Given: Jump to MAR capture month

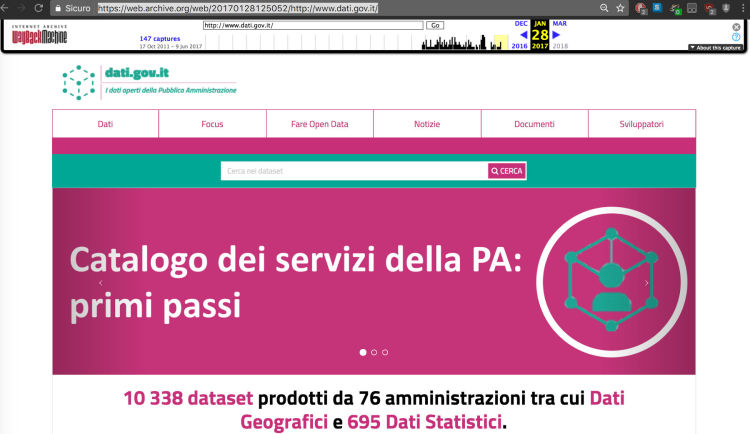Looking at the screenshot, I should [560, 23].
